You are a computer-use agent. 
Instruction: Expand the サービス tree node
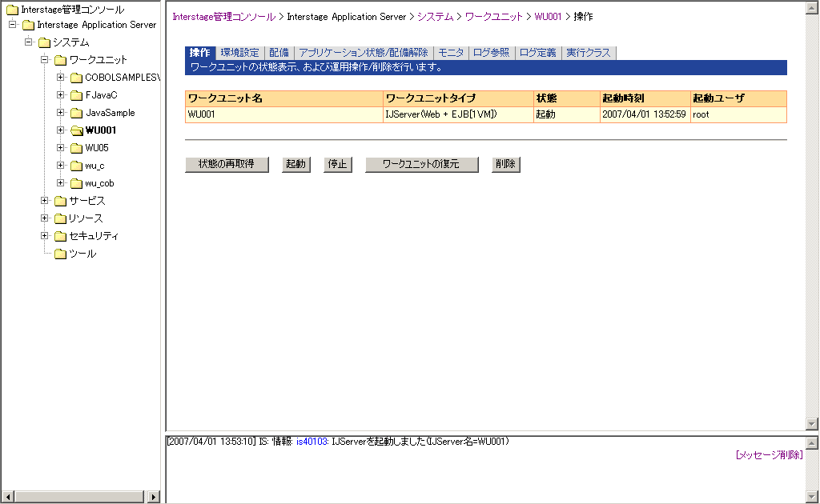click(x=45, y=201)
